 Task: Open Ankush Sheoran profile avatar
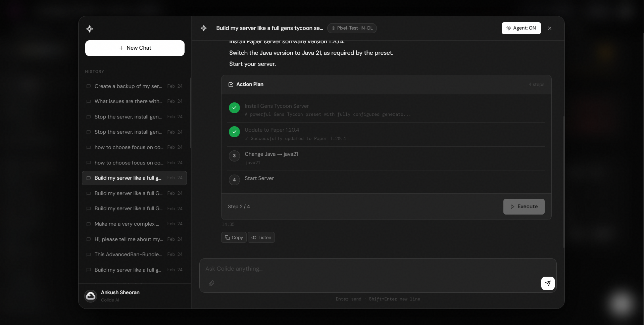(x=91, y=296)
